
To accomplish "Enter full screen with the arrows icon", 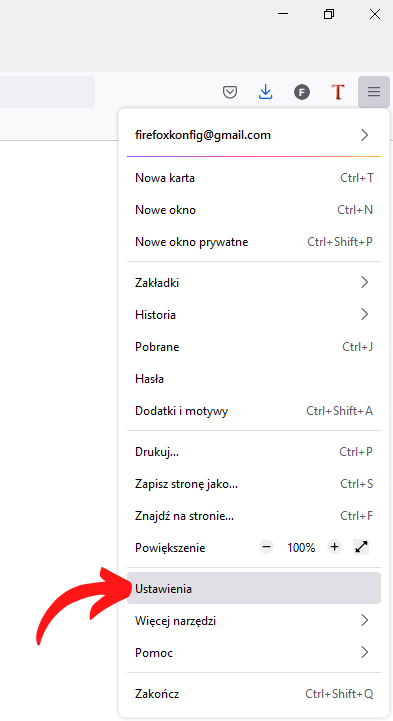I will 362,547.
